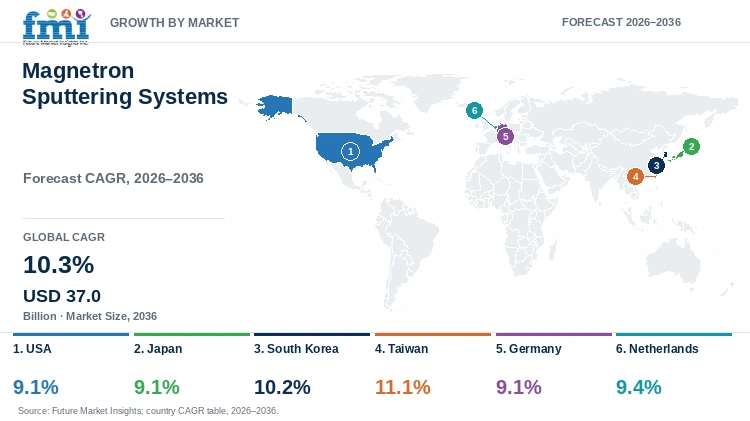Click the 6. Netherlands country label
Screen dimensions: 750x421
[x=657, y=349]
